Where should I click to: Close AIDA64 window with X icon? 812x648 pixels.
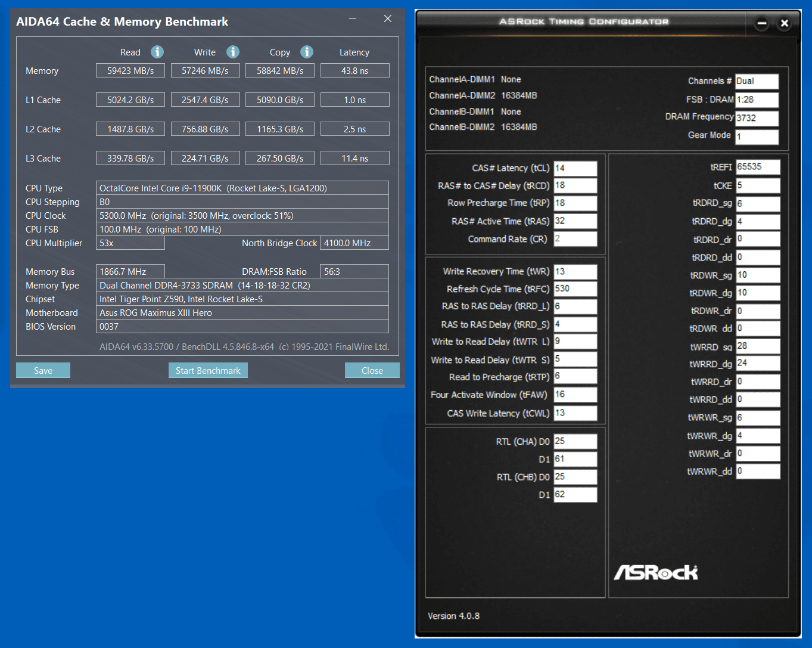[x=388, y=18]
